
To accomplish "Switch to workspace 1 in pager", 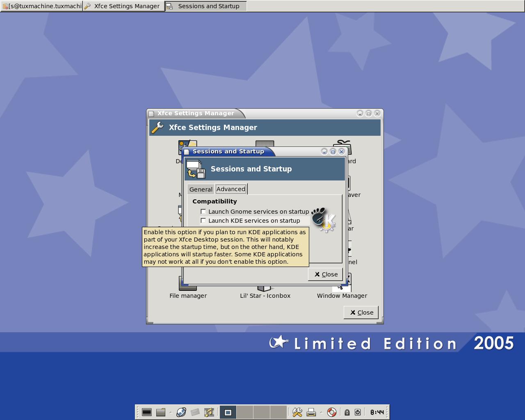I will (228, 412).
